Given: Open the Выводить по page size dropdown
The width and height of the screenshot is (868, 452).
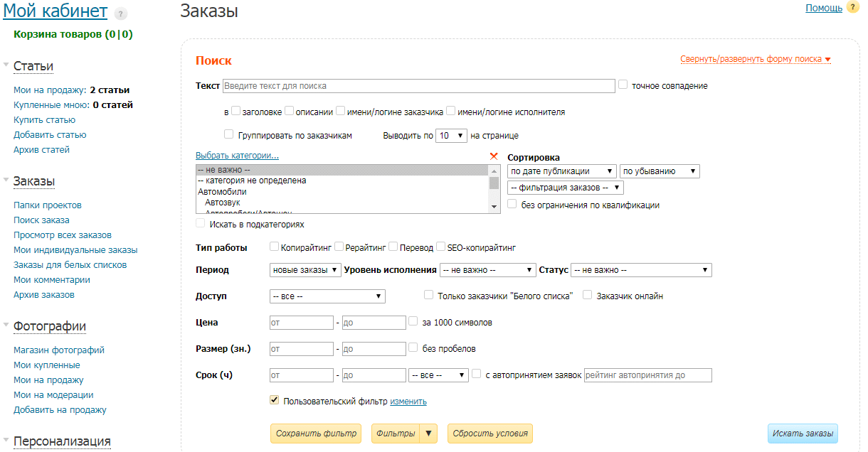Looking at the screenshot, I should tap(451, 135).
